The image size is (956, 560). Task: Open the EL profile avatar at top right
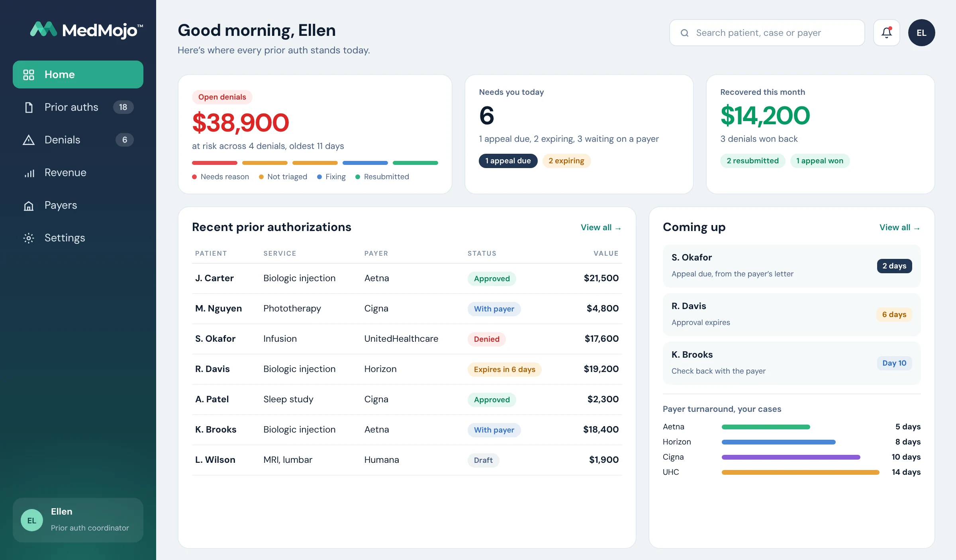point(921,33)
